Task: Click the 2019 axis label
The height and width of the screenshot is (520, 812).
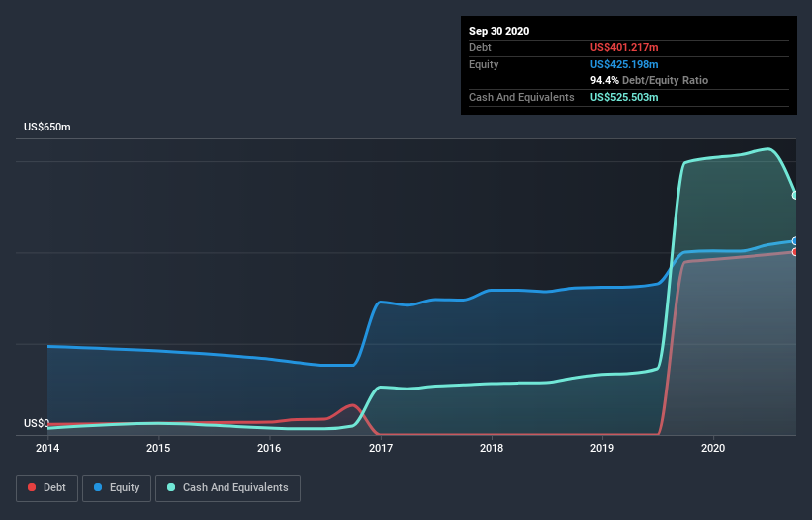Action: tap(602, 448)
